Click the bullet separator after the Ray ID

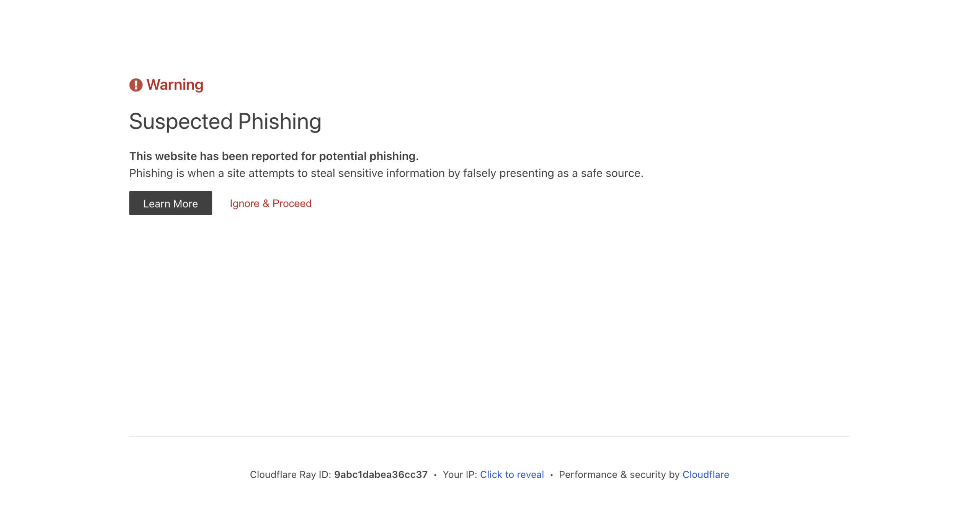[x=435, y=475]
